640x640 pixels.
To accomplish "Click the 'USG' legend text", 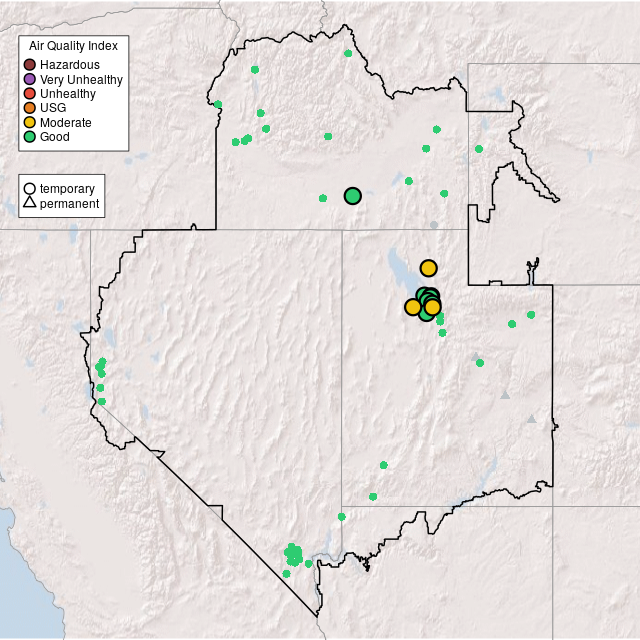I will point(53,108).
